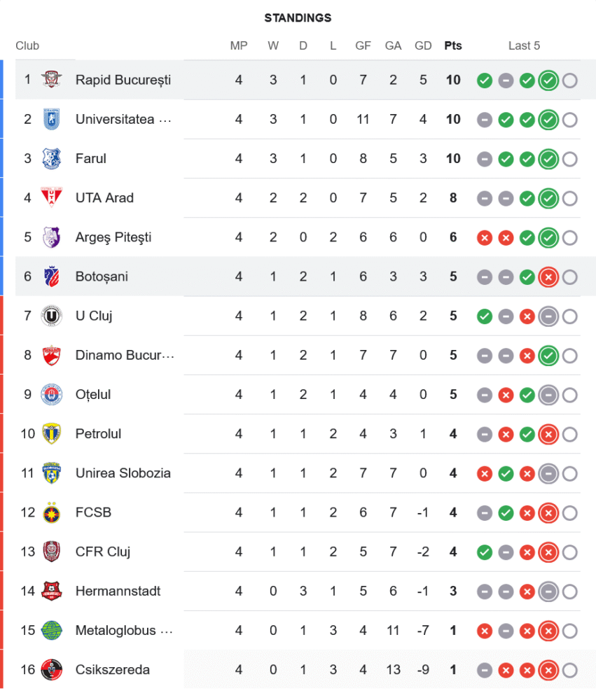
Task: Click CFR Cluj's empty upcoming match circle
Action: click(570, 552)
